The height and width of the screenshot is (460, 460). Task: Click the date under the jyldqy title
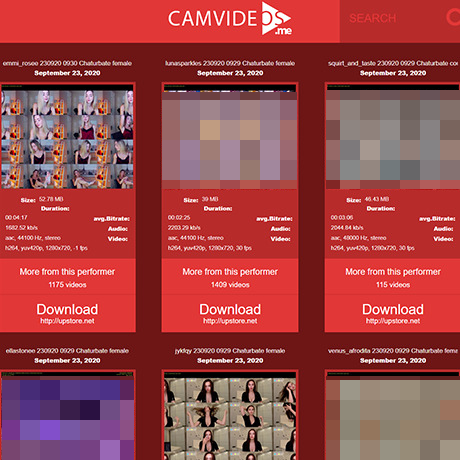click(230, 360)
